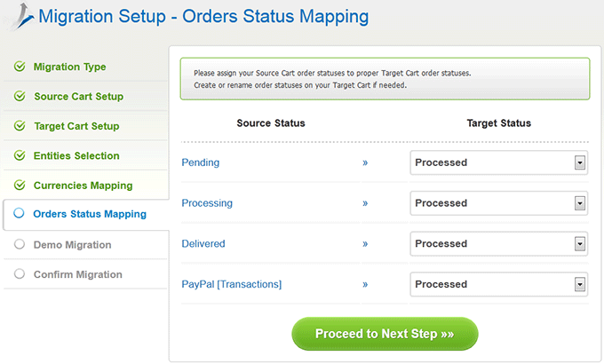Click the green checkmark beside Source Cart Setup
Image resolution: width=604 pixels, height=364 pixels.
click(x=20, y=96)
